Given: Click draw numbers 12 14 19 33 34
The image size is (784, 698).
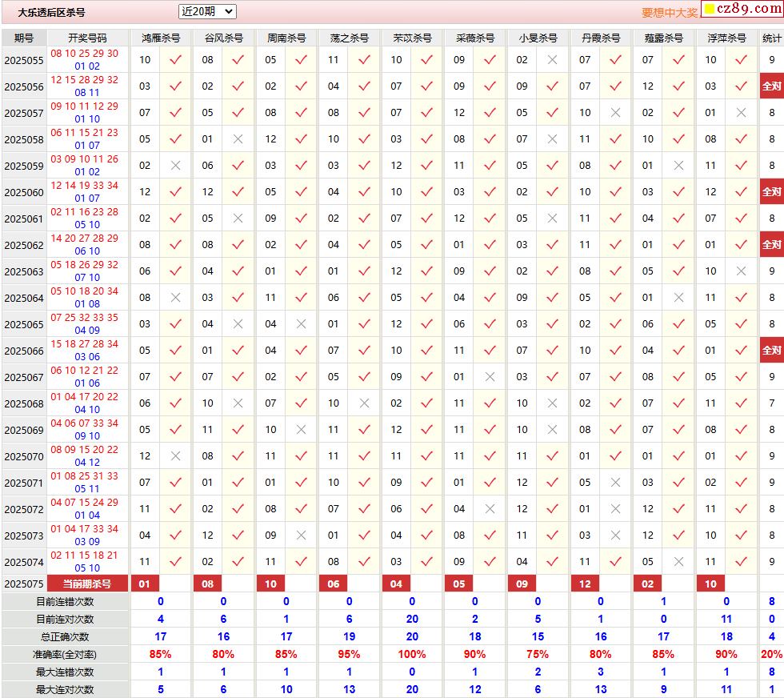Looking at the screenshot, I should pyautogui.click(x=85, y=186).
